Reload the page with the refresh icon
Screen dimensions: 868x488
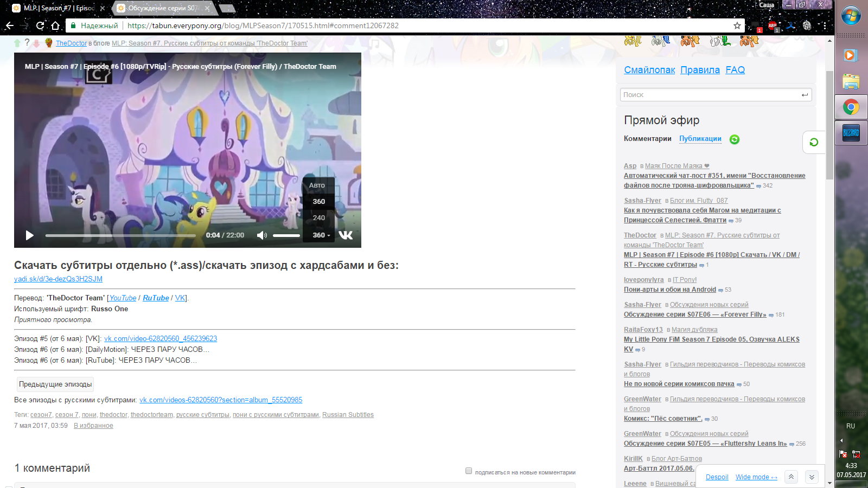[40, 25]
